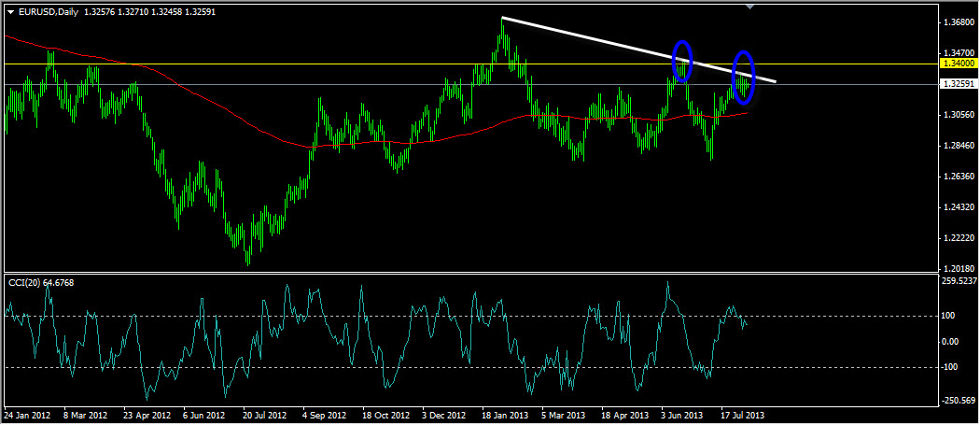Click the 1.28460 price axis value
The image size is (980, 425).
click(960, 146)
